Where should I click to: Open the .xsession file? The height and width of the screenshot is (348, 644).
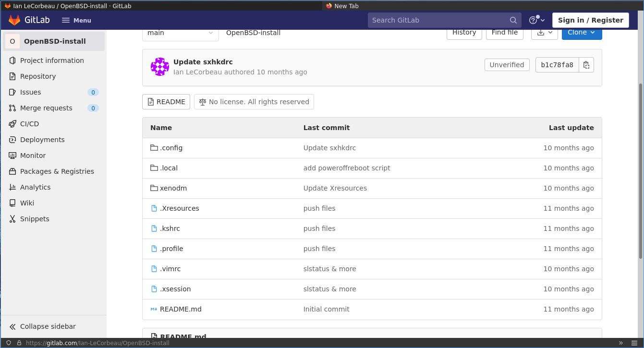(175, 289)
